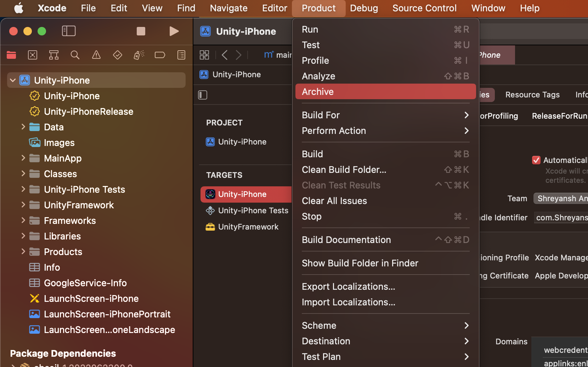Open the Source Control navigator icon
588x367 pixels.
coord(33,55)
